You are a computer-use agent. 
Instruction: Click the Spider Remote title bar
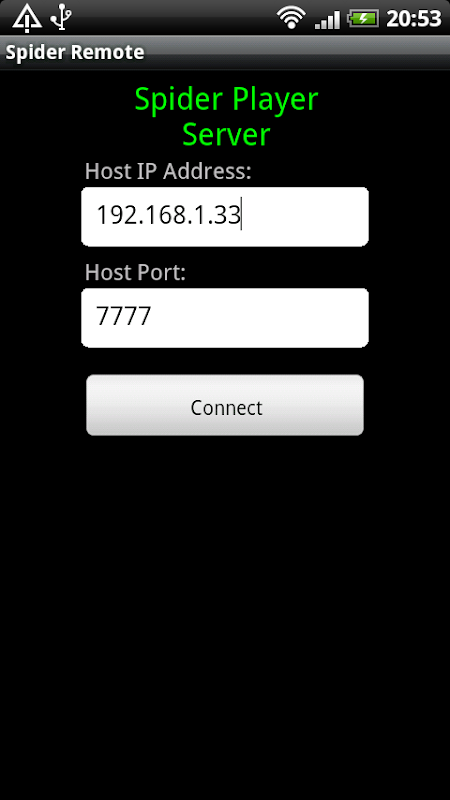tap(225, 53)
